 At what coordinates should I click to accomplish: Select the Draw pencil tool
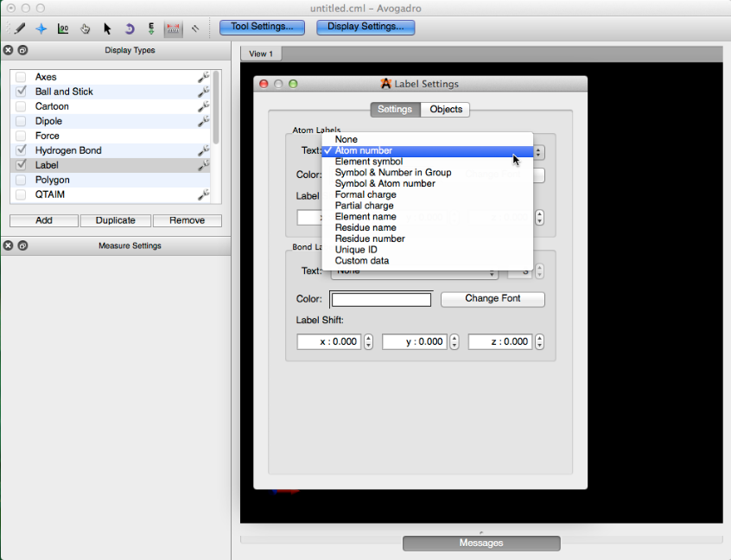19,29
